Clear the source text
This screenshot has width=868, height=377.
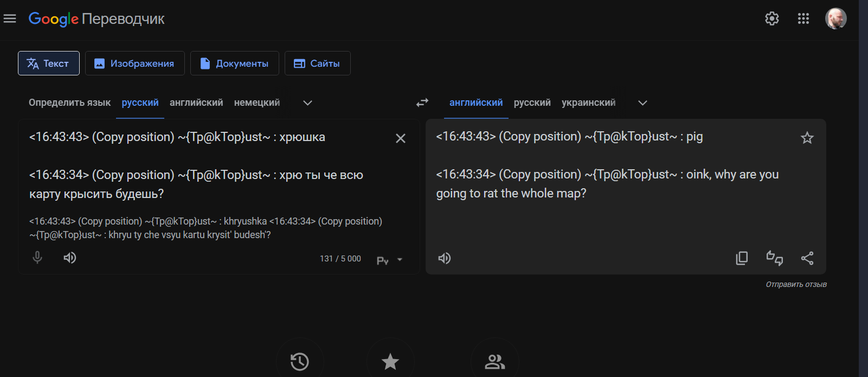400,138
